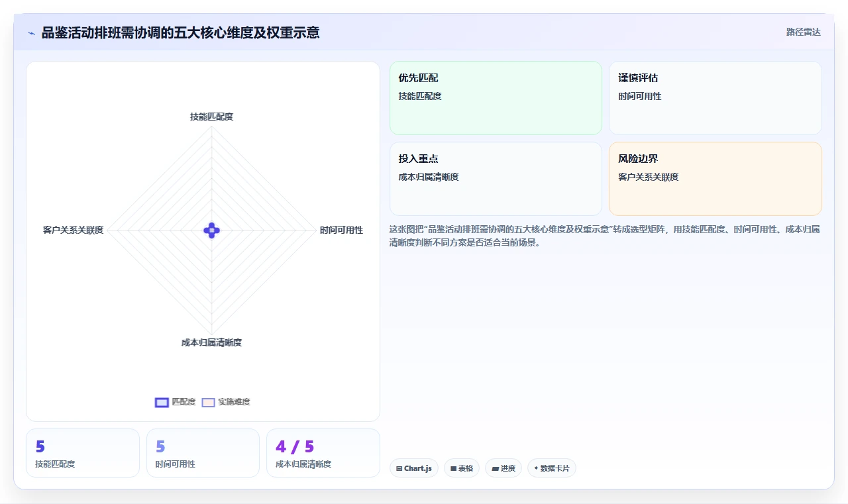
Task: Open the 优先匹配 card
Action: pos(496,98)
